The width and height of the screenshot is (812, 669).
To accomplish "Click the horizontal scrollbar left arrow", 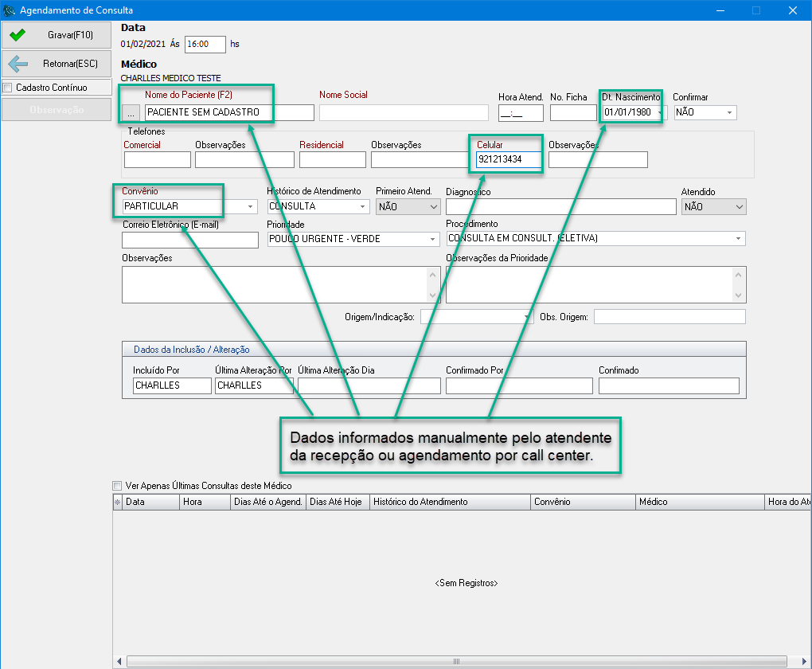I will pyautogui.click(x=119, y=661).
